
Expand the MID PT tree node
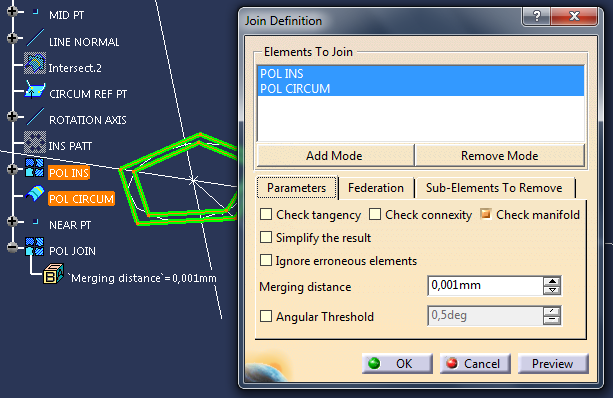point(12,11)
